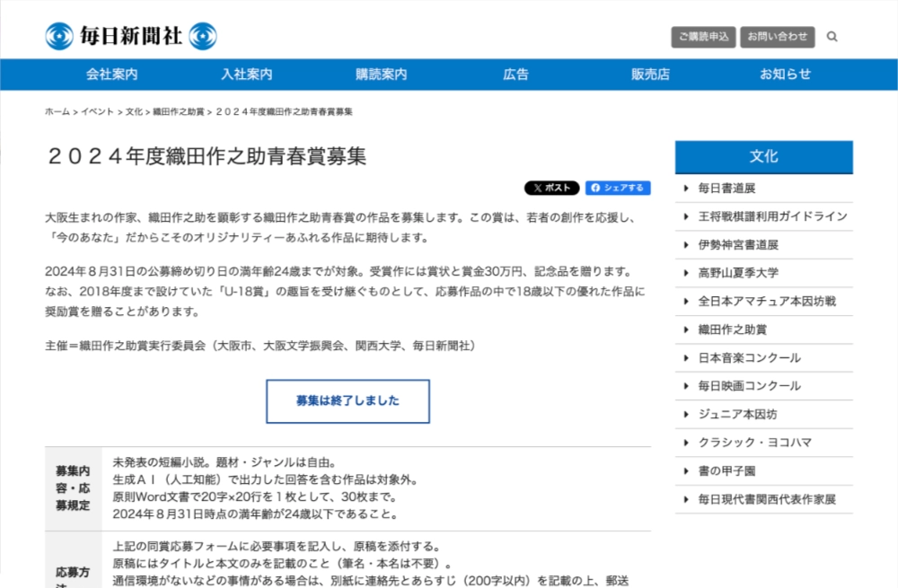The width and height of the screenshot is (898, 588).
Task: Click arrow bullet beside 毎日現代書関西代表作家展
Action: pos(686,500)
